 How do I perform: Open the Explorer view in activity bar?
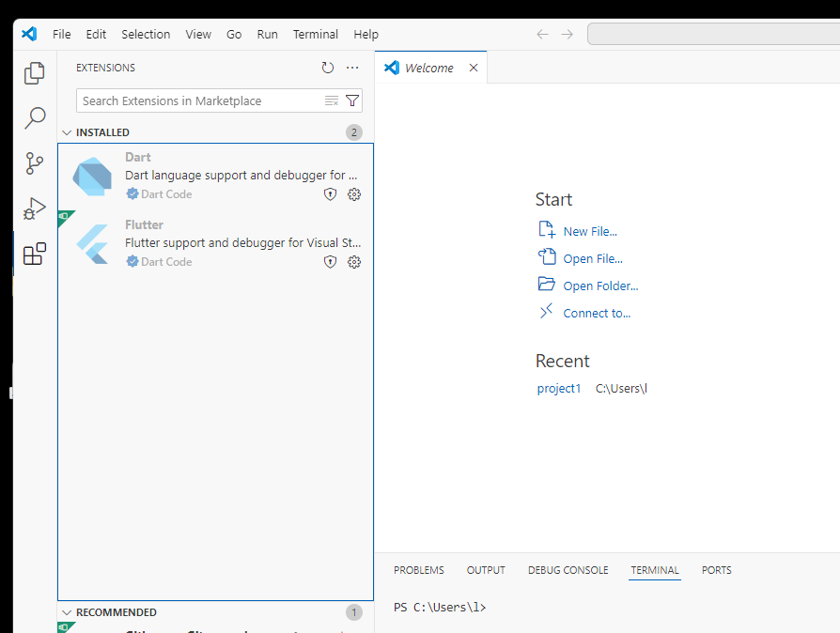34,73
